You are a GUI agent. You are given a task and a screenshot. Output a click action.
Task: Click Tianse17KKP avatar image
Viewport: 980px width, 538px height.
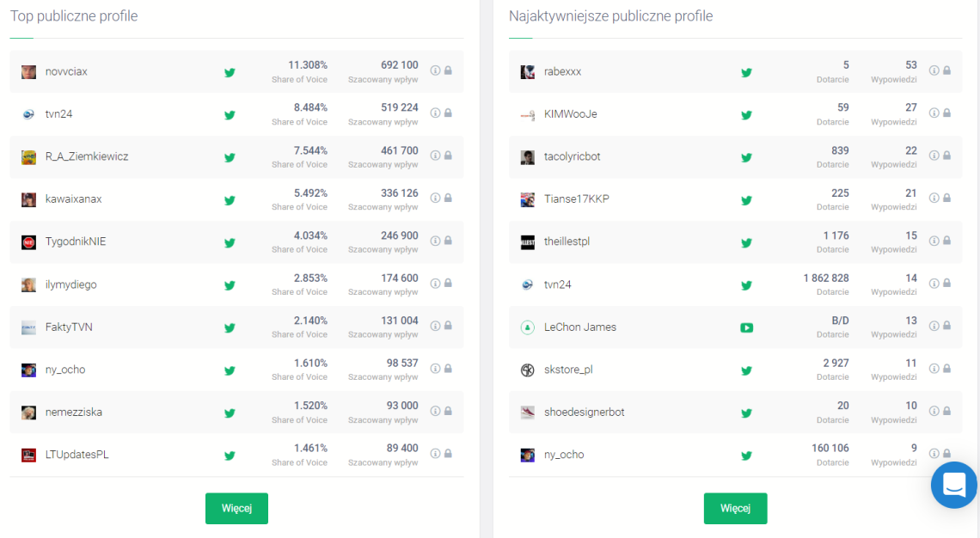(x=528, y=199)
